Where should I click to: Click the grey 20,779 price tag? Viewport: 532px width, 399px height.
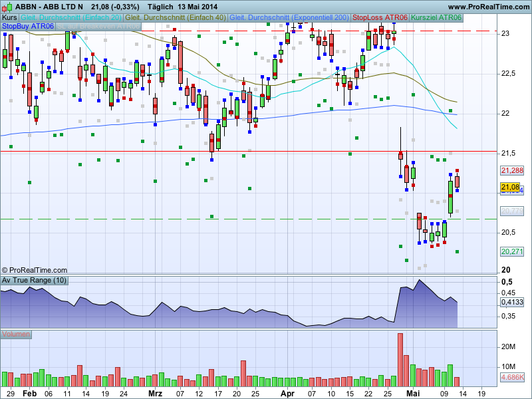[x=512, y=211]
